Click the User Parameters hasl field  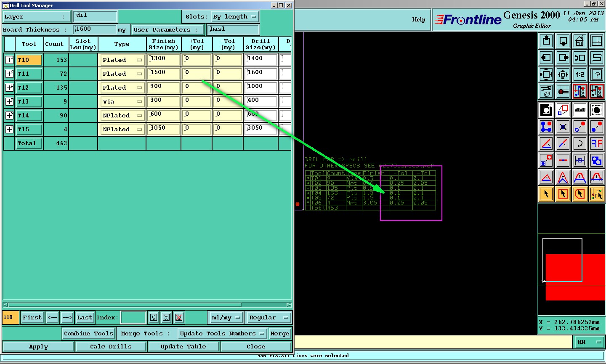pyautogui.click(x=234, y=29)
